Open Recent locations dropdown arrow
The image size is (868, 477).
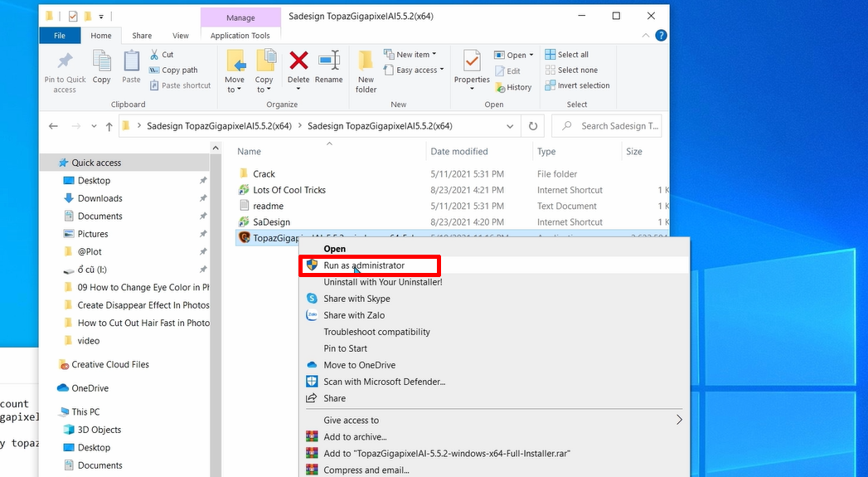coord(94,126)
